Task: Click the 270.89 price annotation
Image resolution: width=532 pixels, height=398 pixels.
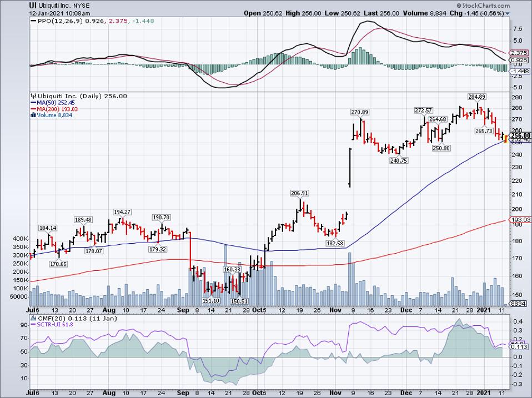Action: (x=360, y=112)
